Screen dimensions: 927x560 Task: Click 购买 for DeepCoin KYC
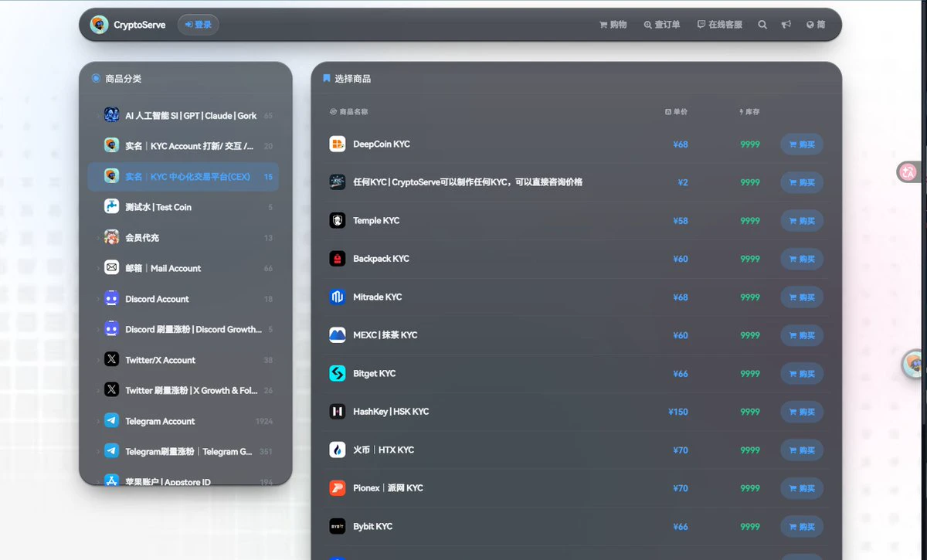pos(802,144)
